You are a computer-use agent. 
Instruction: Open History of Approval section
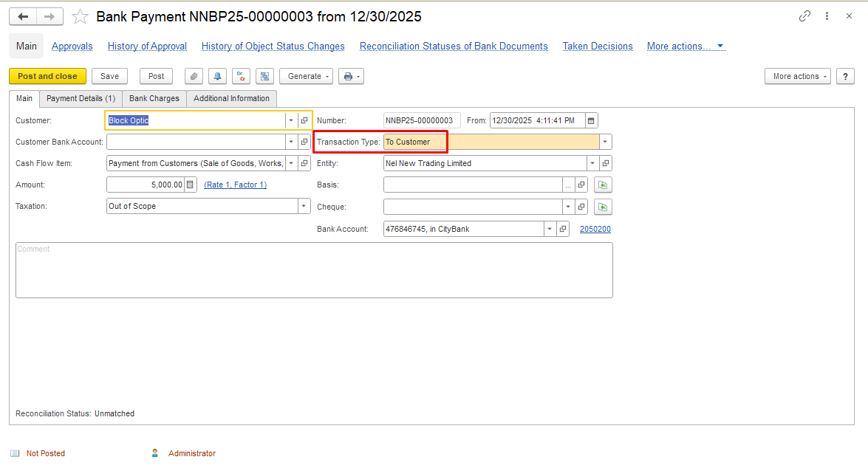(147, 47)
